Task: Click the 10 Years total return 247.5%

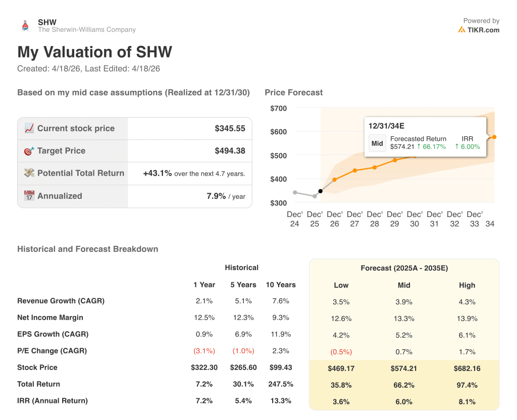Action: pyautogui.click(x=281, y=384)
